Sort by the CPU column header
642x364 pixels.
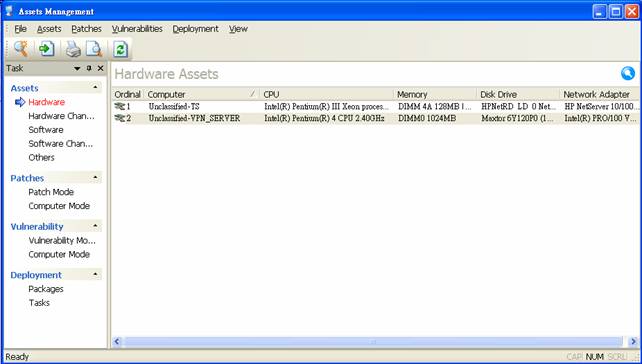tap(327, 94)
